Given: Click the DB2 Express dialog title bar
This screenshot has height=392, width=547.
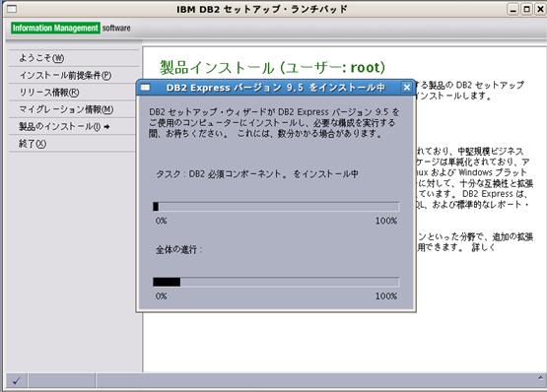Looking at the screenshot, I should tap(276, 88).
